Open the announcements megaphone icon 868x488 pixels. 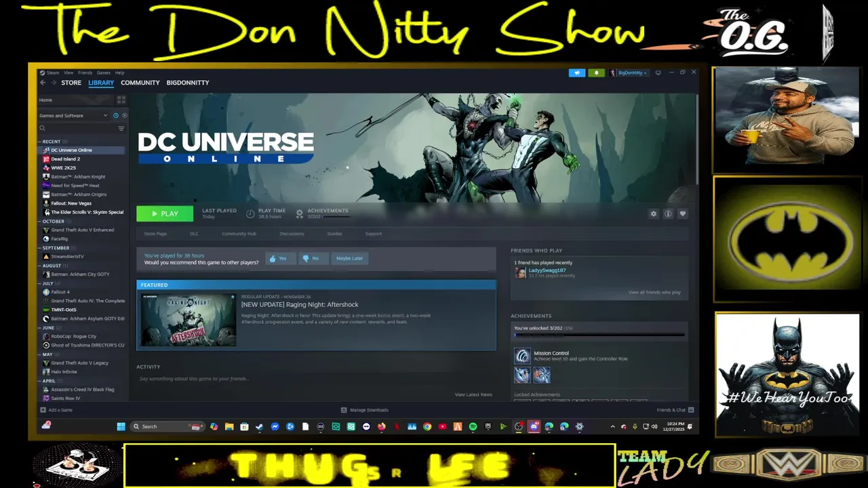[x=576, y=73]
